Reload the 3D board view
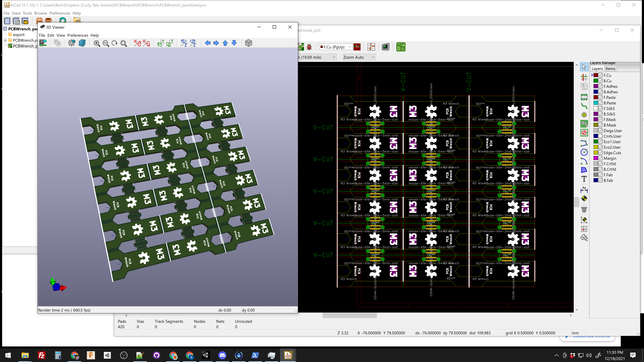644x362 pixels. 43,43
